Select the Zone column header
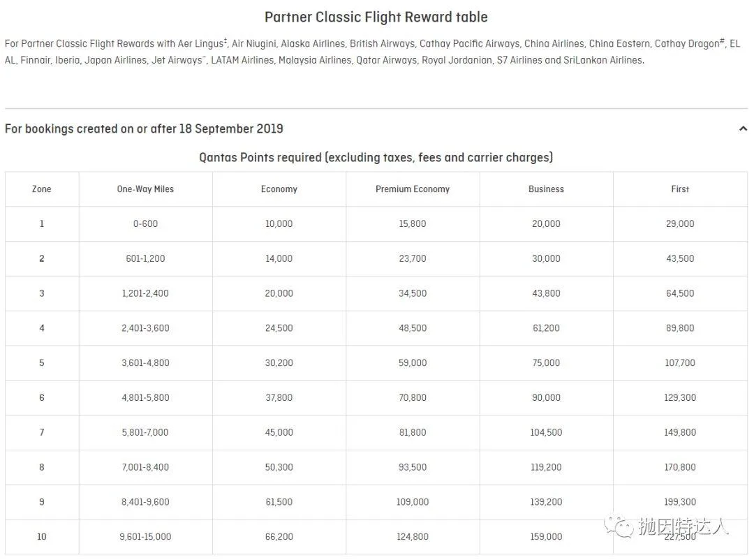 [x=41, y=189]
